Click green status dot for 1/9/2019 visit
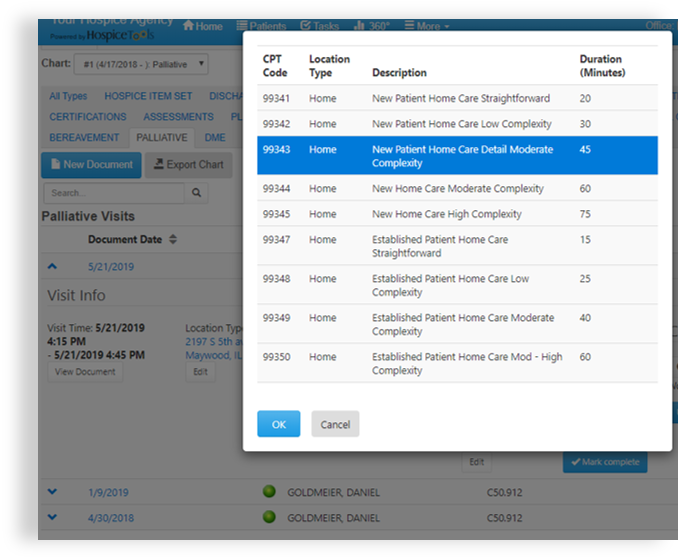Viewport: 678px width, 559px height. point(269,492)
